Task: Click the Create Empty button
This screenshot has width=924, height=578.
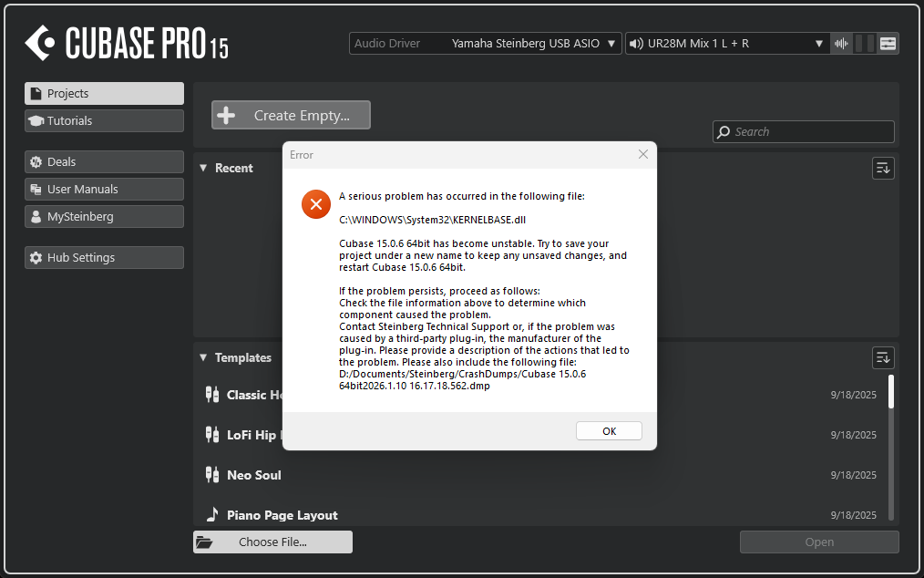Action: (291, 116)
